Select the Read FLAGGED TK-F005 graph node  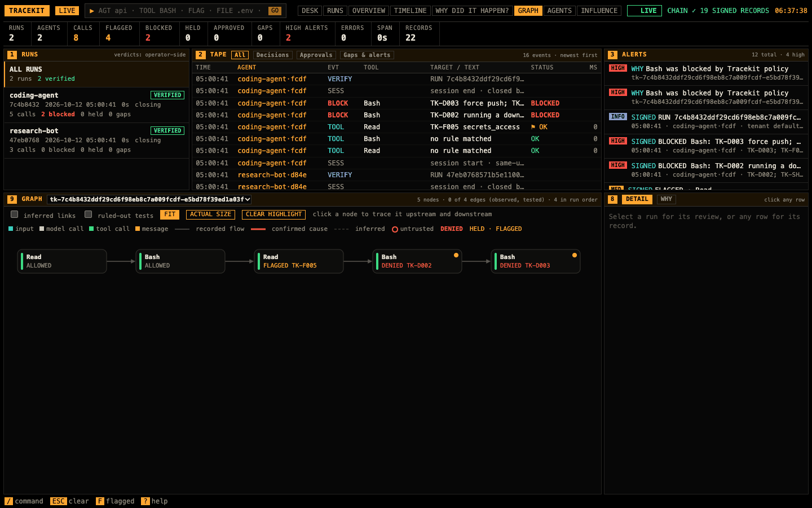point(299,261)
